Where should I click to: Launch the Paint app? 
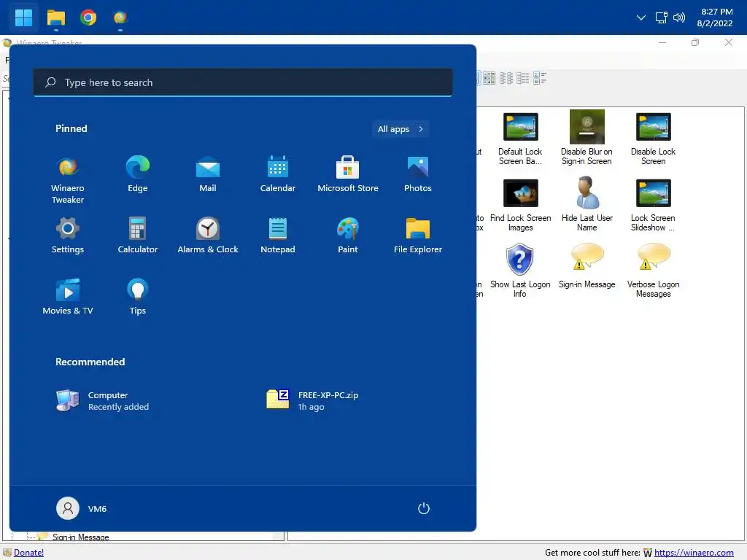coord(348,236)
